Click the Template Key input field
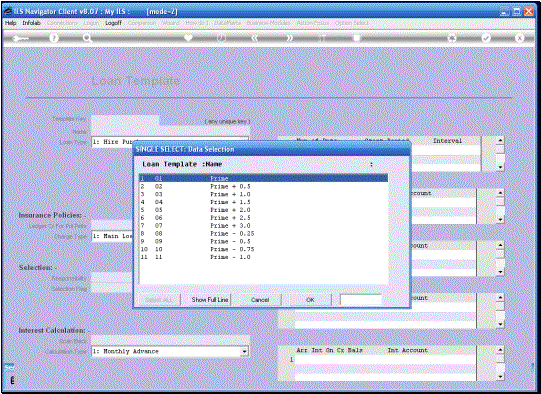Viewport: 541px width, 394px height. pos(125,120)
